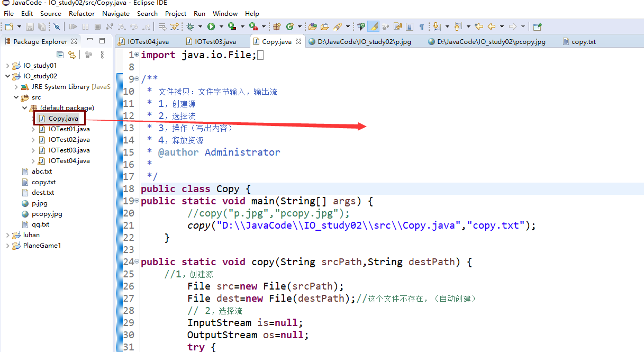Open the New wizard dropdown arrow
Image resolution: width=644 pixels, height=352 pixels.
(x=20, y=26)
